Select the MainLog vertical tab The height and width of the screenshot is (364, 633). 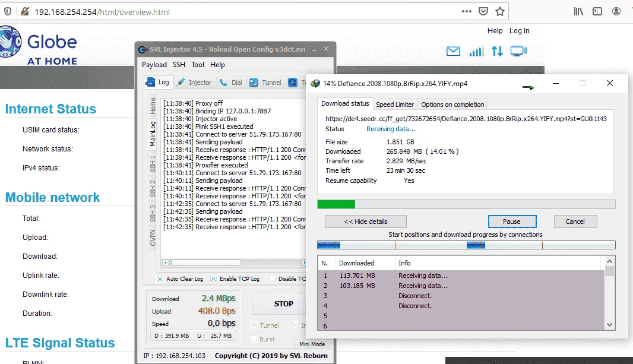tap(153, 134)
